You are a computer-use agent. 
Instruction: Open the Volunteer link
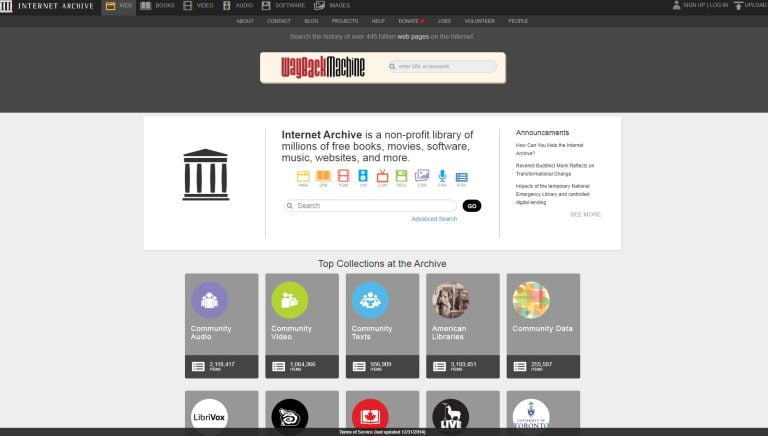pos(480,21)
